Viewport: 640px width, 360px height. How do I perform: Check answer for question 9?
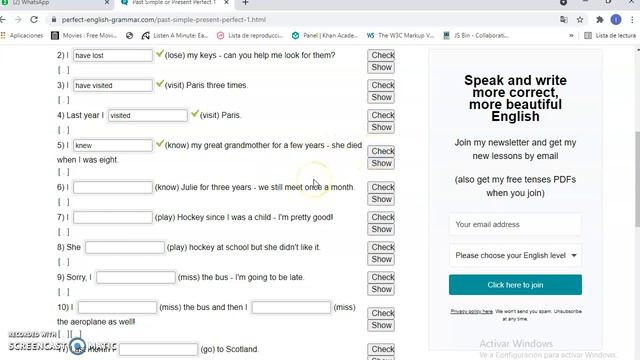click(x=381, y=277)
